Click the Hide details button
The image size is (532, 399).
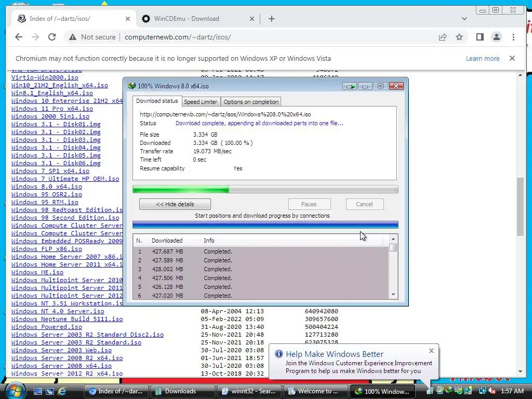click(175, 204)
